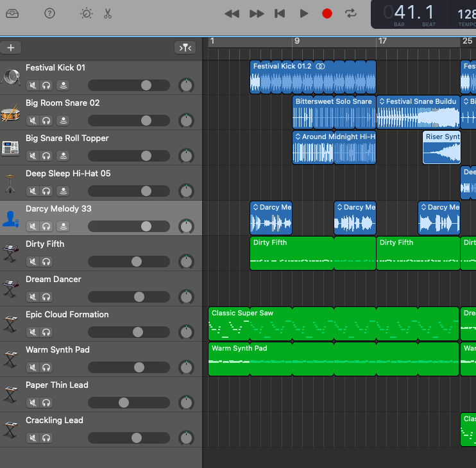Image resolution: width=476 pixels, height=468 pixels.
Task: Click the Big Room Snare 02 drum icon
Action: point(10,113)
